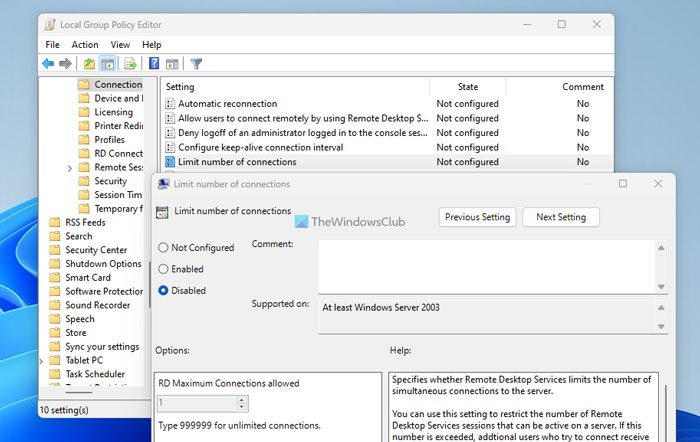Image resolution: width=700 pixels, height=442 pixels.
Task: Click the Supported on scroll down arrow
Action: coord(661,326)
